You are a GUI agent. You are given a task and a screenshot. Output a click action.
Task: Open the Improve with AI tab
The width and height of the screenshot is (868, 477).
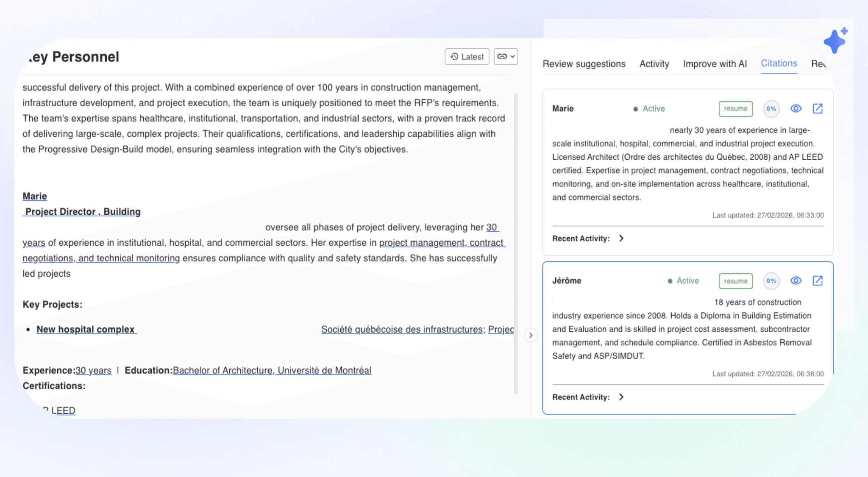[715, 64]
